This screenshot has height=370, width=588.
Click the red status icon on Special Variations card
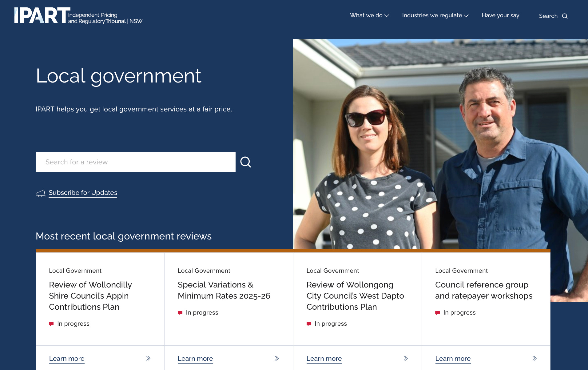[180, 313]
